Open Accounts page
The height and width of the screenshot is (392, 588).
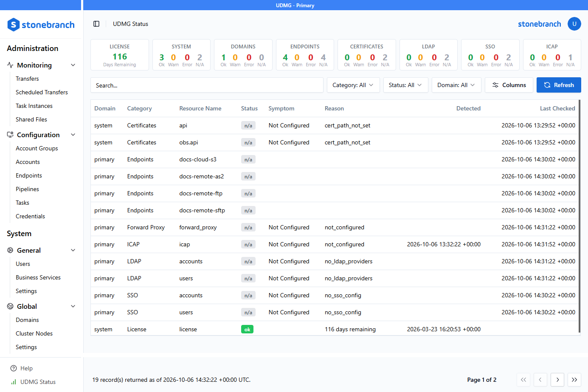click(28, 162)
